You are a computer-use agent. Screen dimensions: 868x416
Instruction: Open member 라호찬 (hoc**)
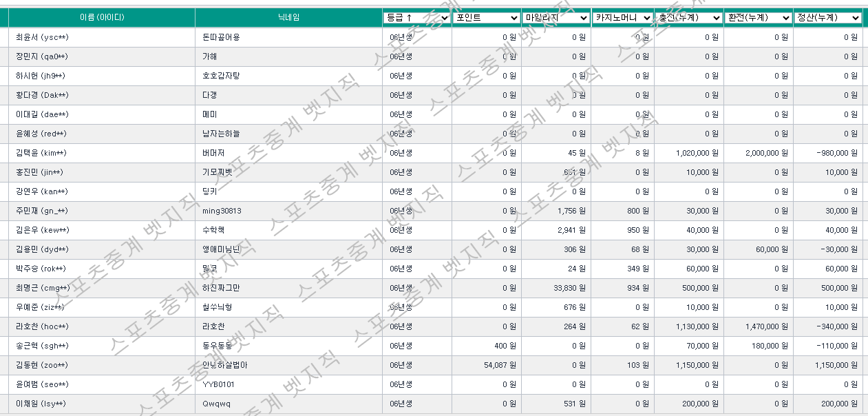(x=41, y=326)
